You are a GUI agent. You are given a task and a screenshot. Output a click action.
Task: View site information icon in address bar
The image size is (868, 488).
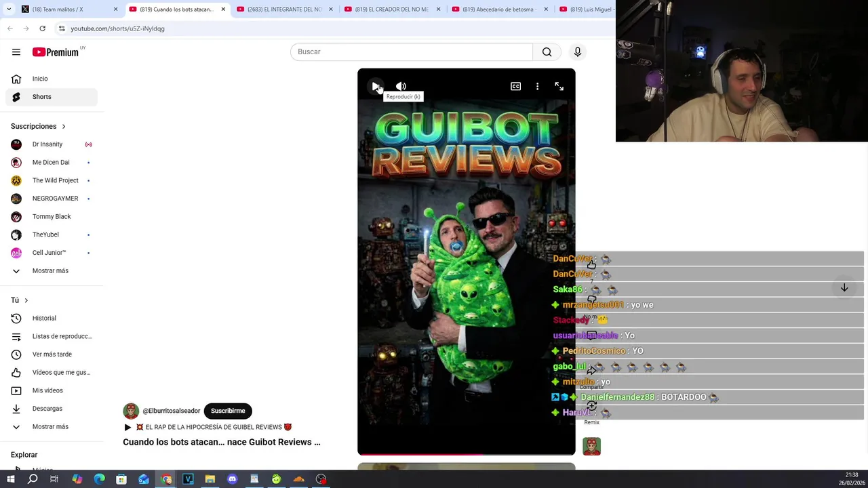point(62,28)
